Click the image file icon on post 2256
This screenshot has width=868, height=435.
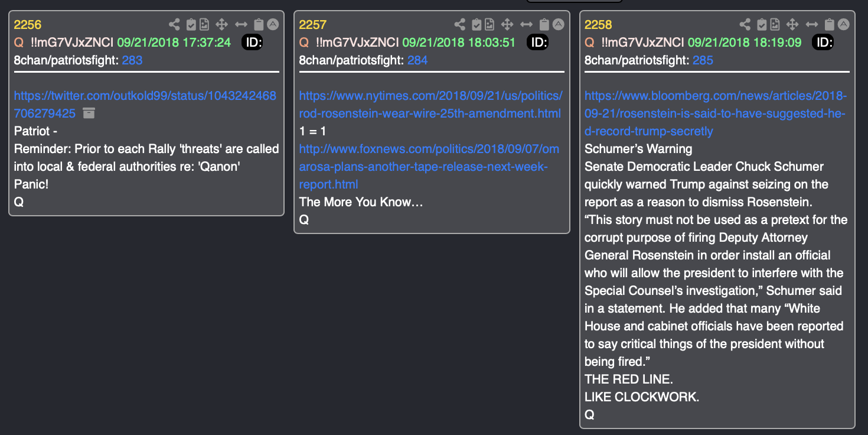tap(204, 24)
